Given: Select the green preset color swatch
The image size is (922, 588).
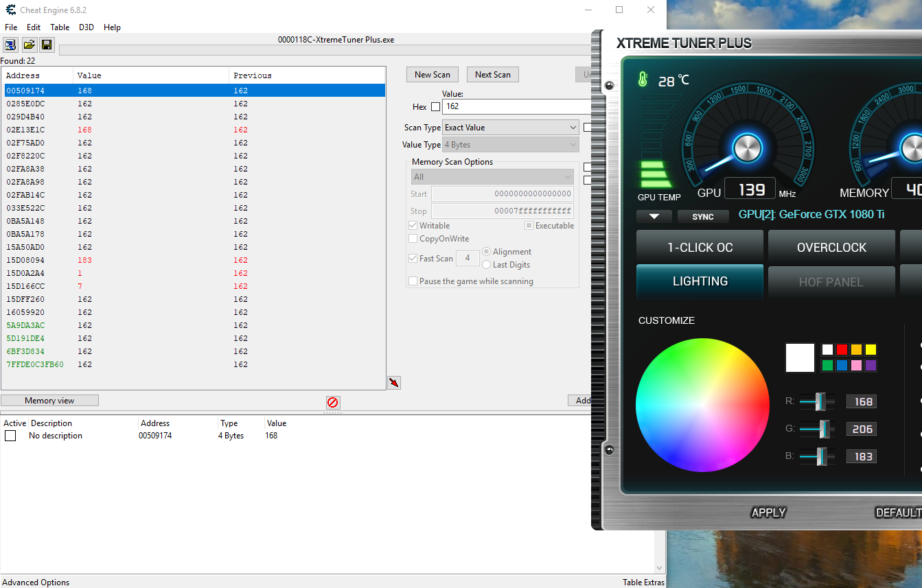Looking at the screenshot, I should pos(827,365).
